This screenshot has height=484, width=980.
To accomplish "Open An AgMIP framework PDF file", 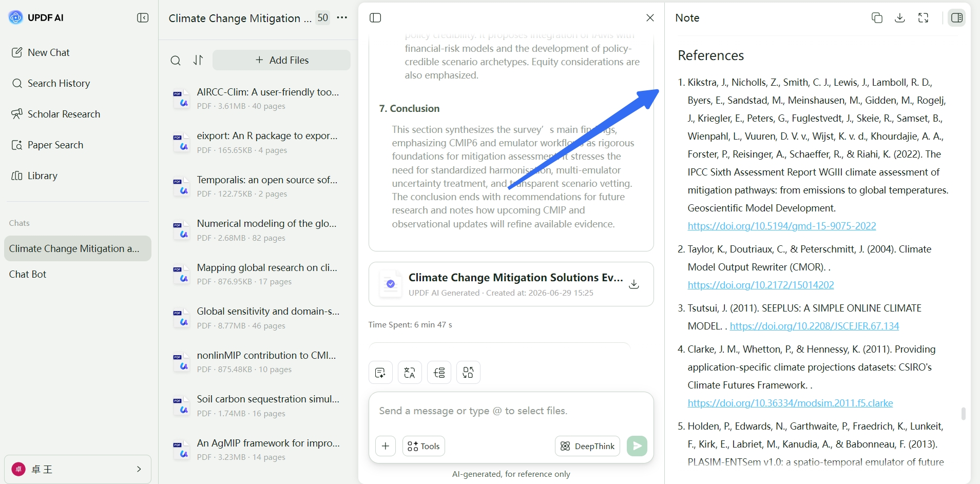I will (x=258, y=450).
